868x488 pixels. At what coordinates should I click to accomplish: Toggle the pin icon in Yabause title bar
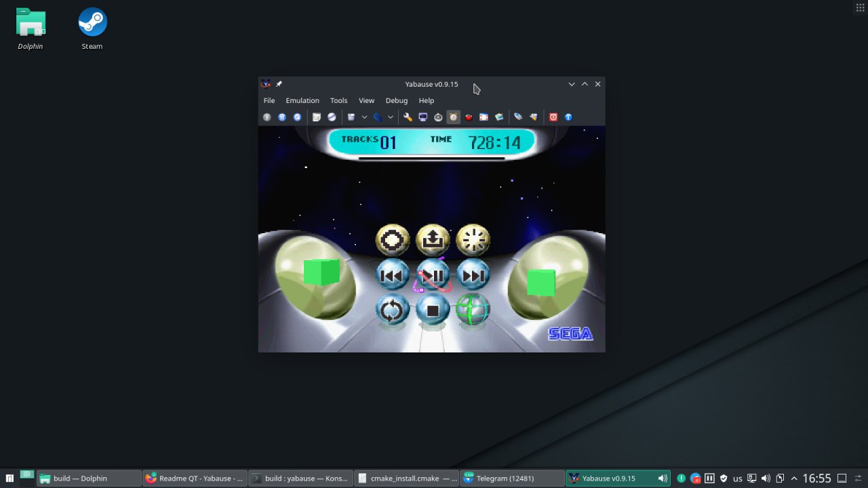[x=279, y=84]
